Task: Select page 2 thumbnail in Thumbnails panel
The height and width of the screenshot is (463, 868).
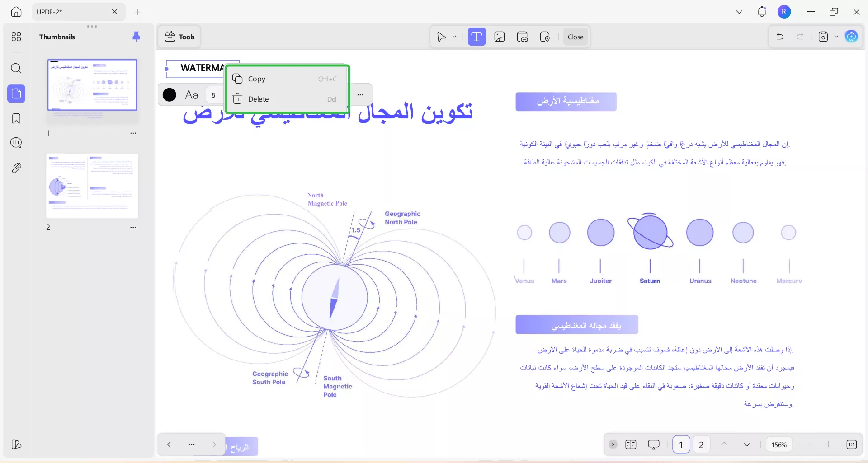Action: click(x=92, y=186)
